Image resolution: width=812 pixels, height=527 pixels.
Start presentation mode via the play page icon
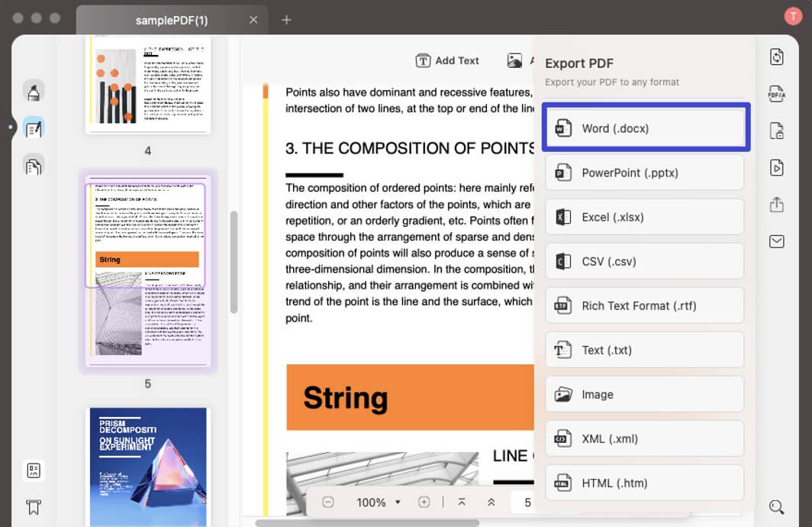(776, 167)
